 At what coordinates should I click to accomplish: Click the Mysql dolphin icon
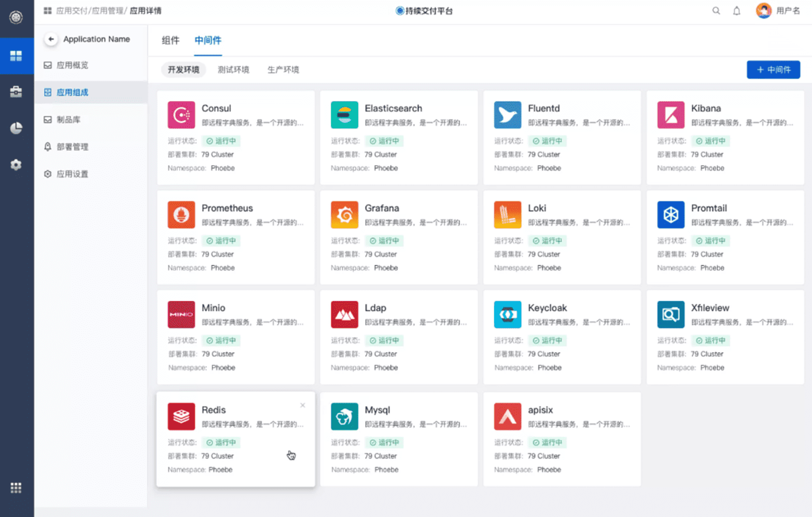point(344,417)
